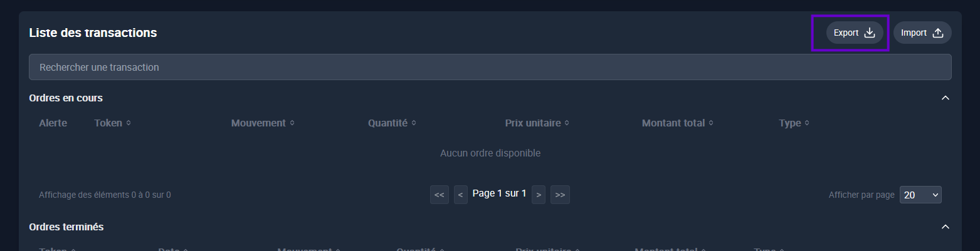980x251 pixels.
Task: Go to first page with << button
Action: (440, 195)
